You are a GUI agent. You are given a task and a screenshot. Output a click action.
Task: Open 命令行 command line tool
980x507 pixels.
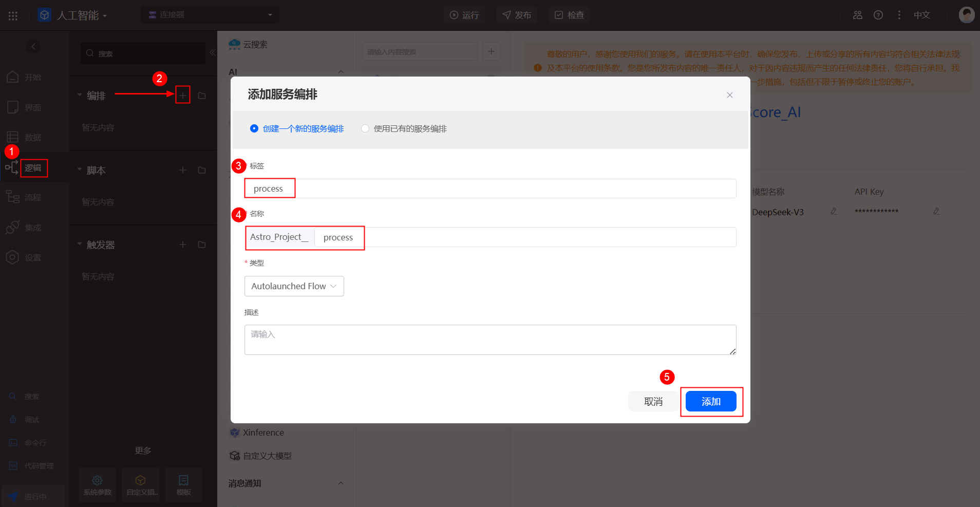(x=28, y=443)
